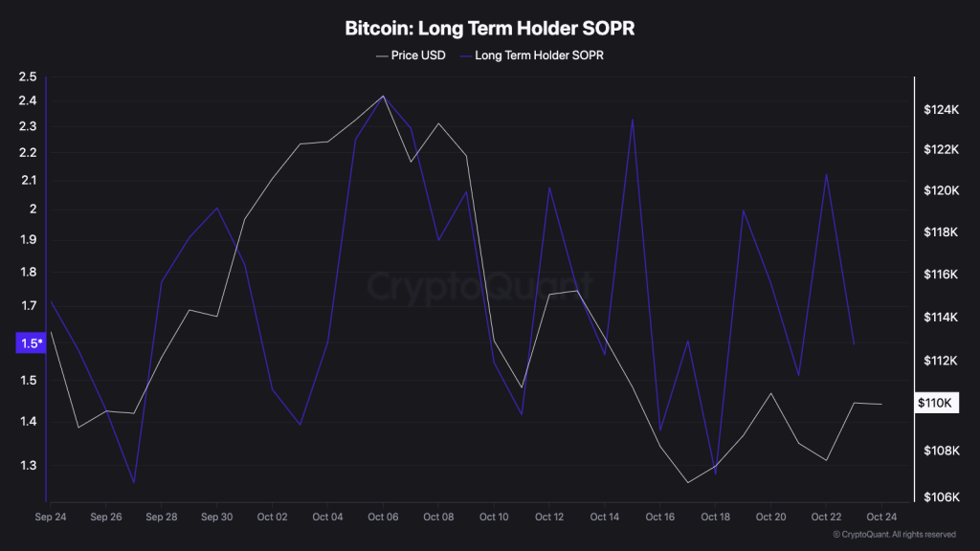Image resolution: width=980 pixels, height=551 pixels.
Task: Select the Oct 06 date label
Action: pyautogui.click(x=383, y=517)
